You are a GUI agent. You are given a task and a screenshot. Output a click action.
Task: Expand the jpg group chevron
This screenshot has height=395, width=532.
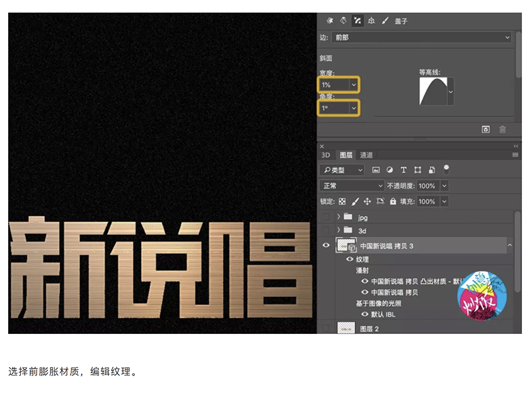pyautogui.click(x=338, y=216)
